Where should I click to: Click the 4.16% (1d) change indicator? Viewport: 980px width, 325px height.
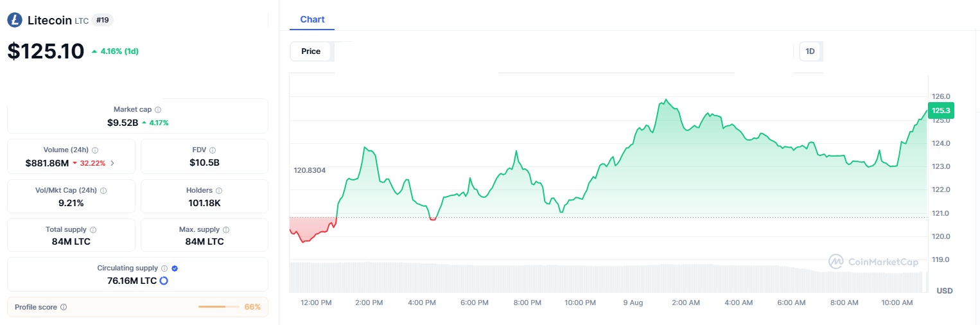click(115, 51)
